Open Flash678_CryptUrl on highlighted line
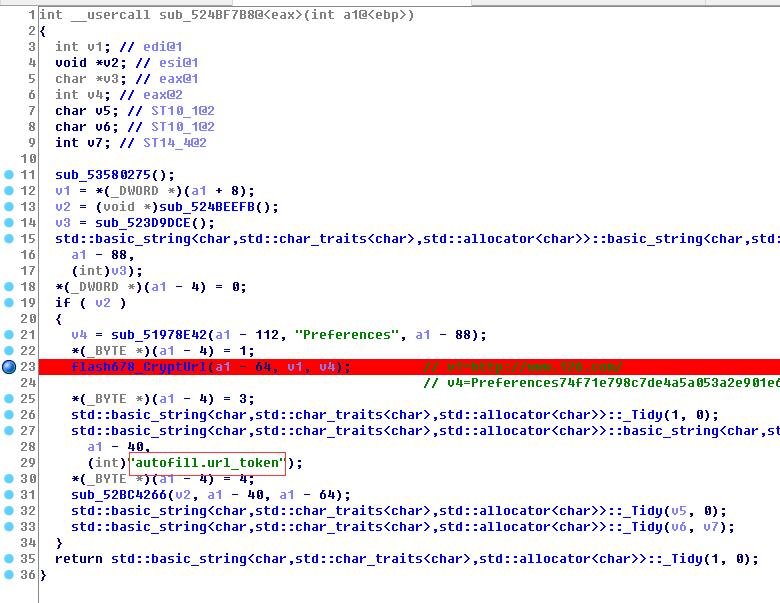Image resolution: width=780 pixels, height=603 pixels. (x=139, y=367)
